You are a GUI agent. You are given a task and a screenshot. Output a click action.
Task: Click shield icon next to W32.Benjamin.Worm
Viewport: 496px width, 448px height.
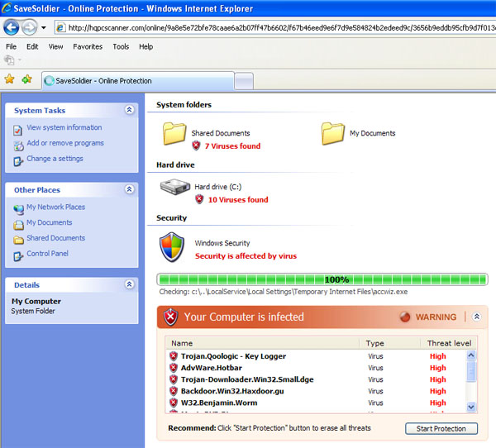174,403
